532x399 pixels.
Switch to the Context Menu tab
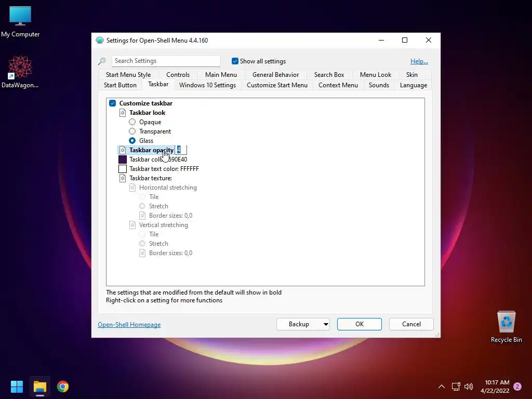tap(338, 85)
